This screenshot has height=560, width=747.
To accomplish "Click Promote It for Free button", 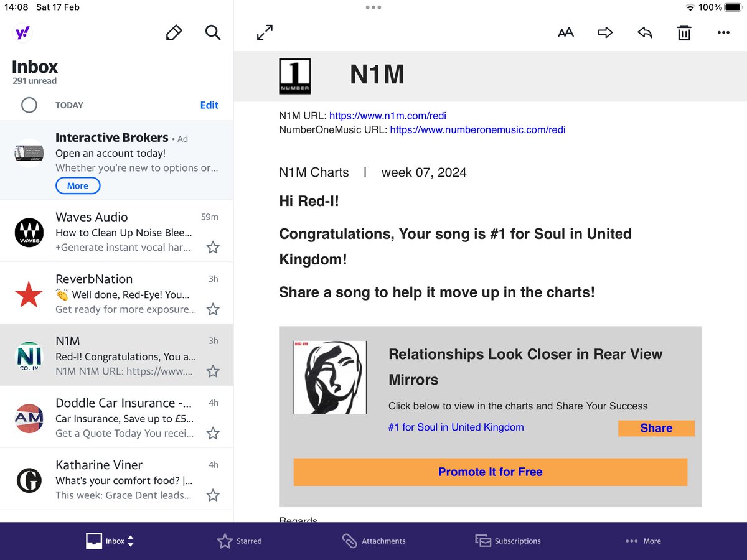I will coord(491,472).
